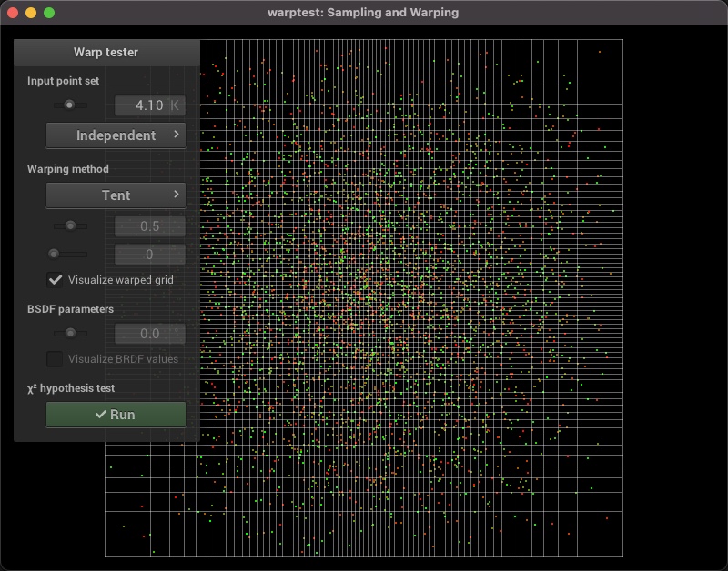Minimize the window using yellow button

[31, 13]
